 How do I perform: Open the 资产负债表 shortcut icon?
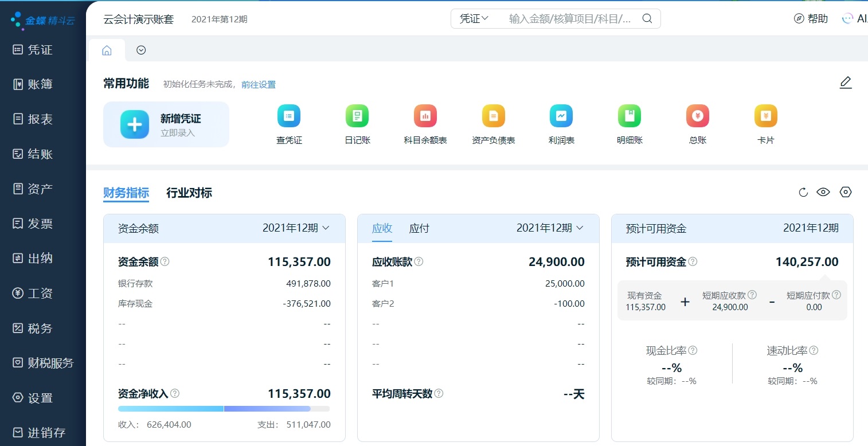click(x=494, y=116)
